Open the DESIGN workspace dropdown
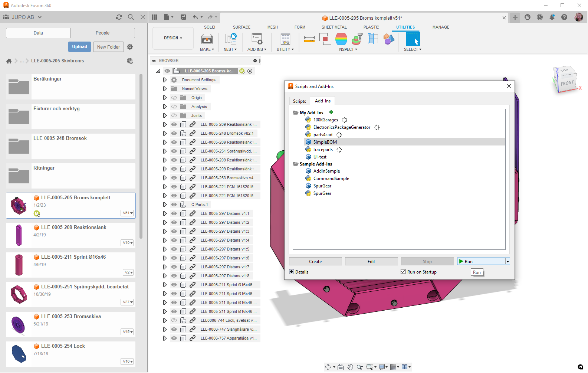 [173, 38]
